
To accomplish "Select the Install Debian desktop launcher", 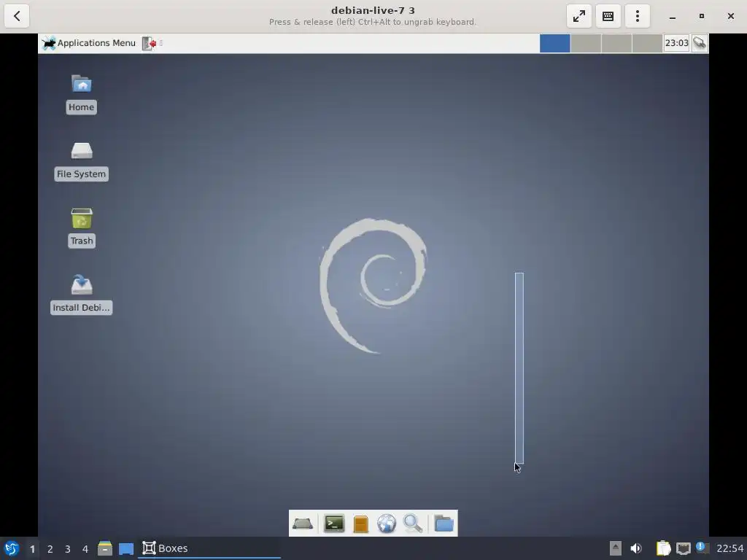I will (82, 295).
